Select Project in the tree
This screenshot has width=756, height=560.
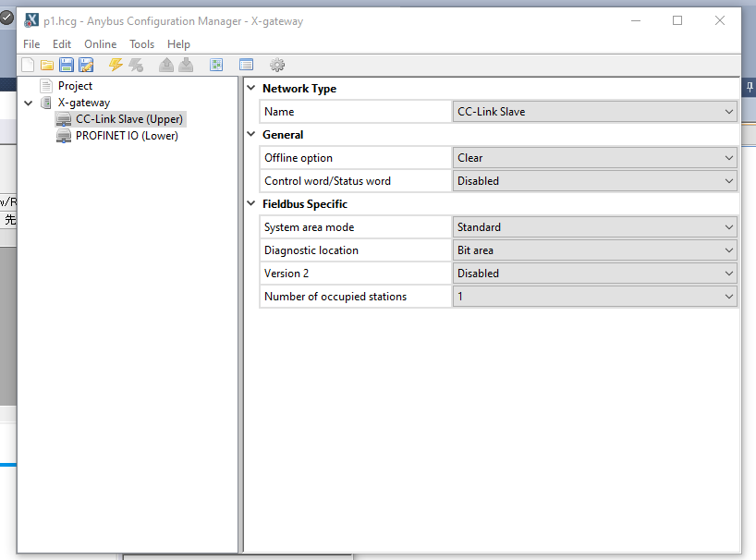point(75,86)
